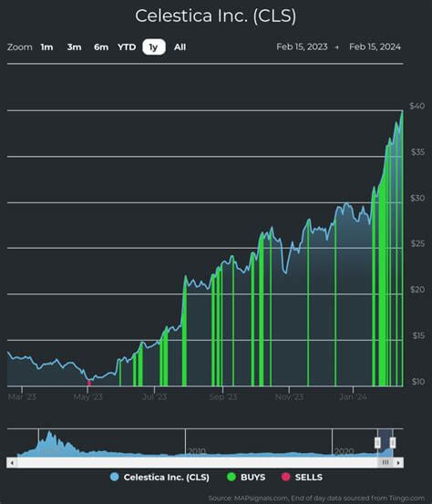Select the 1y zoom option
This screenshot has height=504, width=432.
pyautogui.click(x=154, y=46)
